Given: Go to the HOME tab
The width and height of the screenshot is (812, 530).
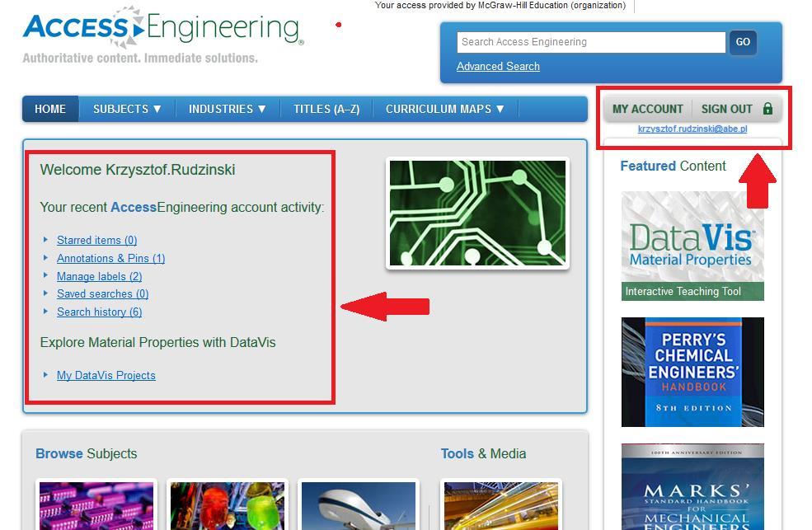Looking at the screenshot, I should point(50,109).
